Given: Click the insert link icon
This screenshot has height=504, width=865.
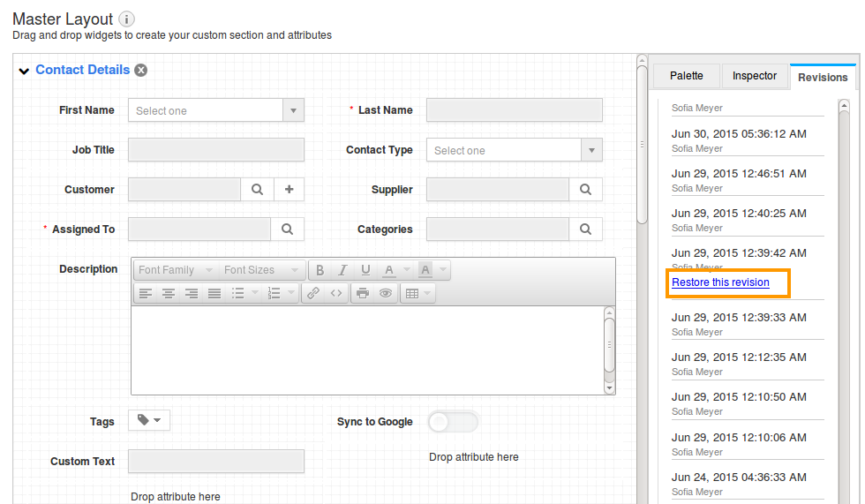Looking at the screenshot, I should coord(312,293).
